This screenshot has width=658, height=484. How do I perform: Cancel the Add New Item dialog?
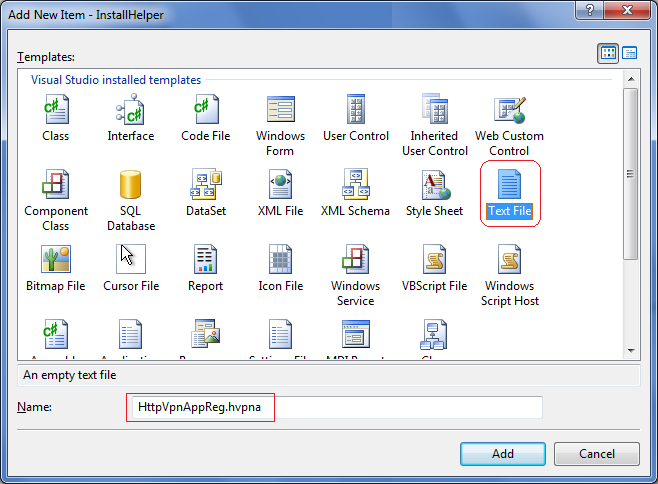597,454
